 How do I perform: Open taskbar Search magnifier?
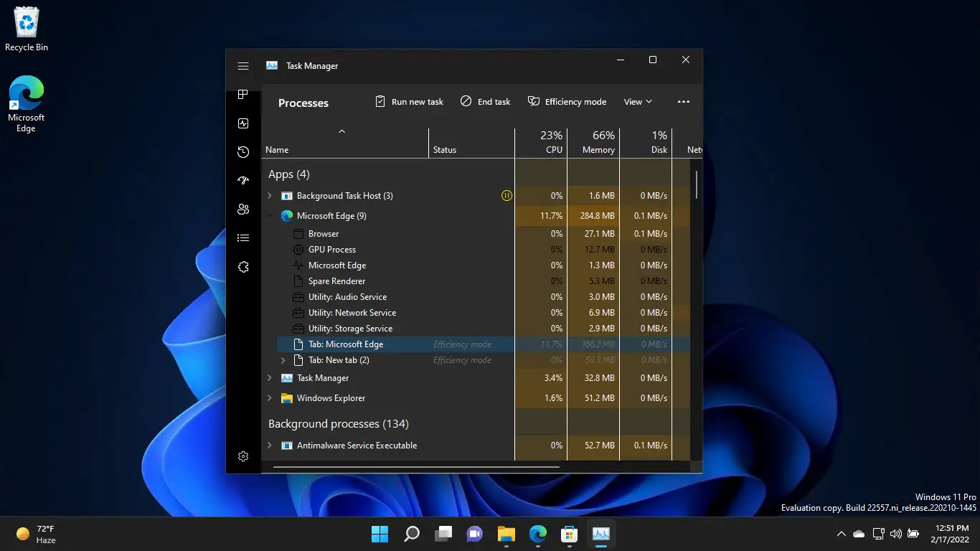click(412, 534)
